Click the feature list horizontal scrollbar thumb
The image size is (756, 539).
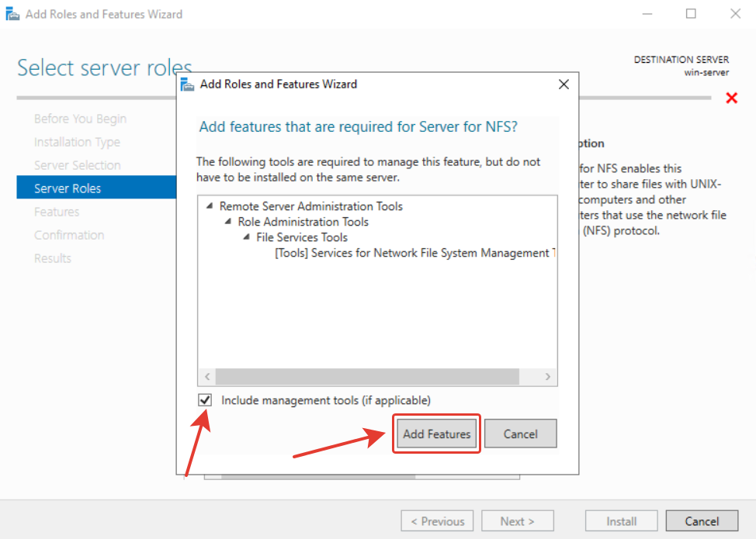coord(367,377)
